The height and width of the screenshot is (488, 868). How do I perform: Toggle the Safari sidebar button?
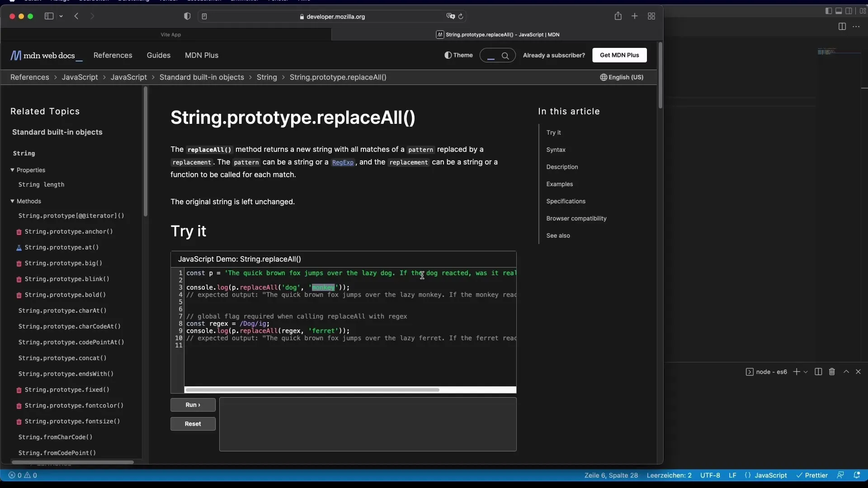49,16
